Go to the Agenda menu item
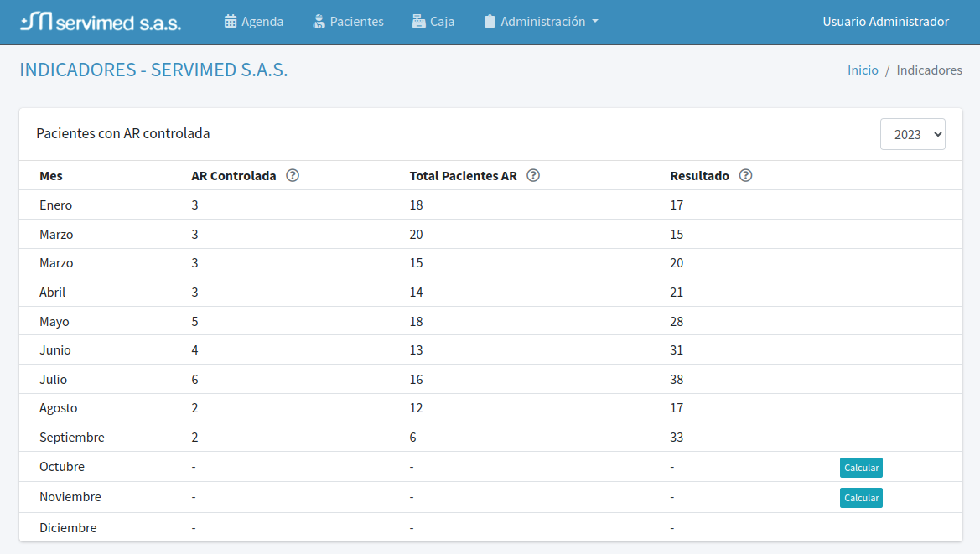 click(262, 22)
